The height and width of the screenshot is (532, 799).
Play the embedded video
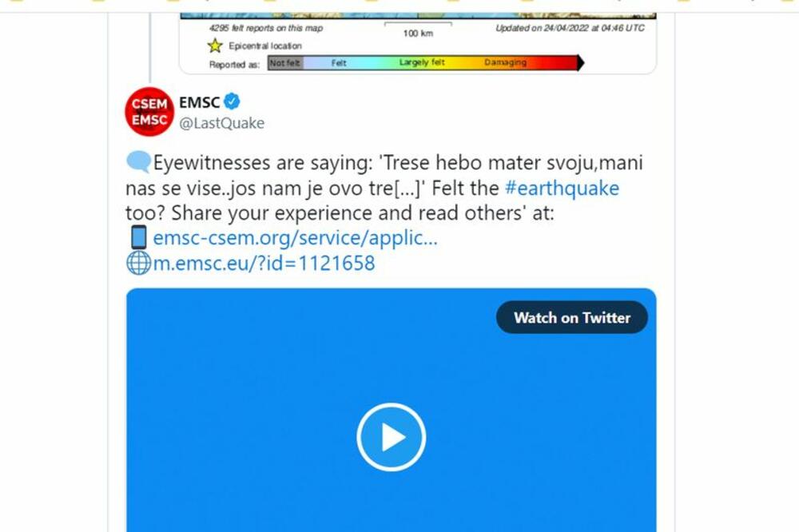click(390, 437)
